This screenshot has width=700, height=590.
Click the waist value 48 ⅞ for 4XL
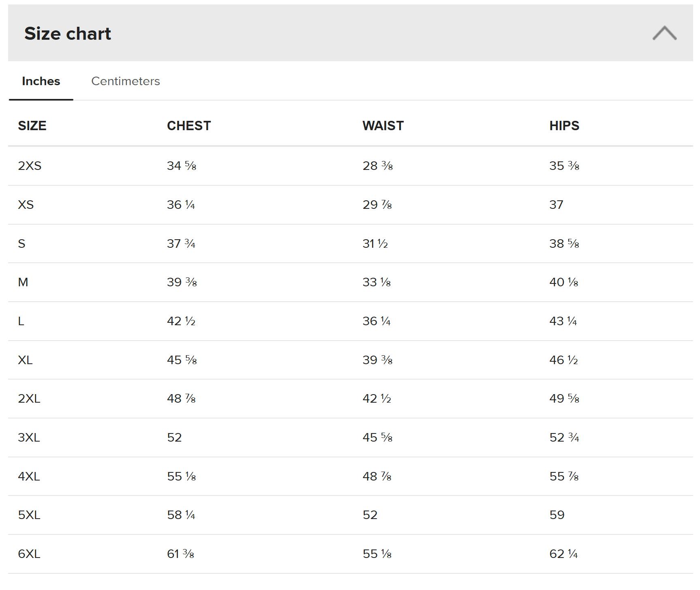tap(377, 476)
